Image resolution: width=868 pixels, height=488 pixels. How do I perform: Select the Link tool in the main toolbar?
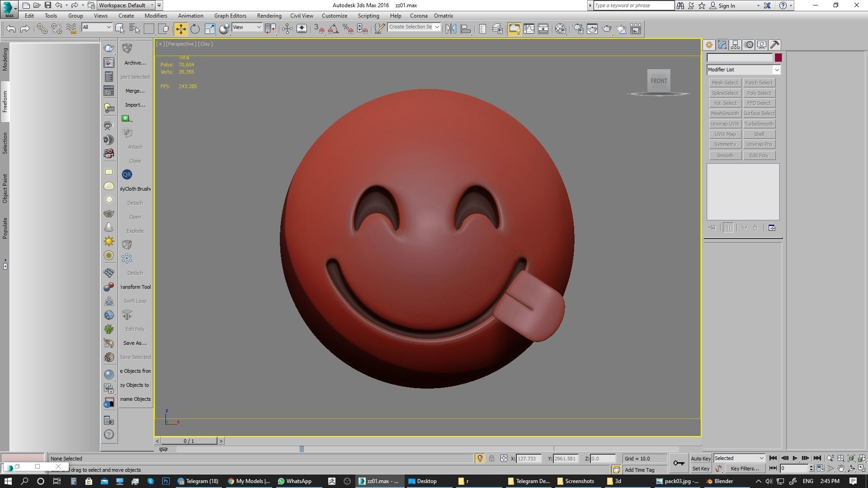(x=42, y=29)
